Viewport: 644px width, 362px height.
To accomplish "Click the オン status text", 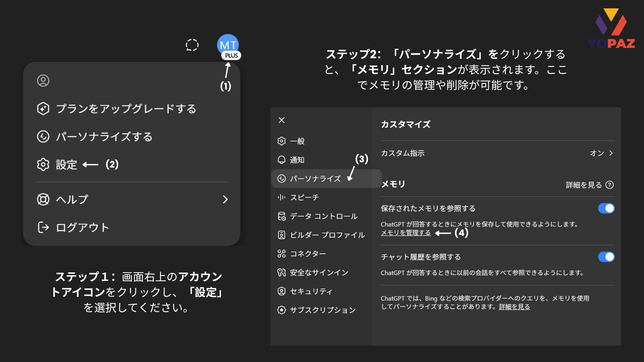I will pyautogui.click(x=597, y=153).
